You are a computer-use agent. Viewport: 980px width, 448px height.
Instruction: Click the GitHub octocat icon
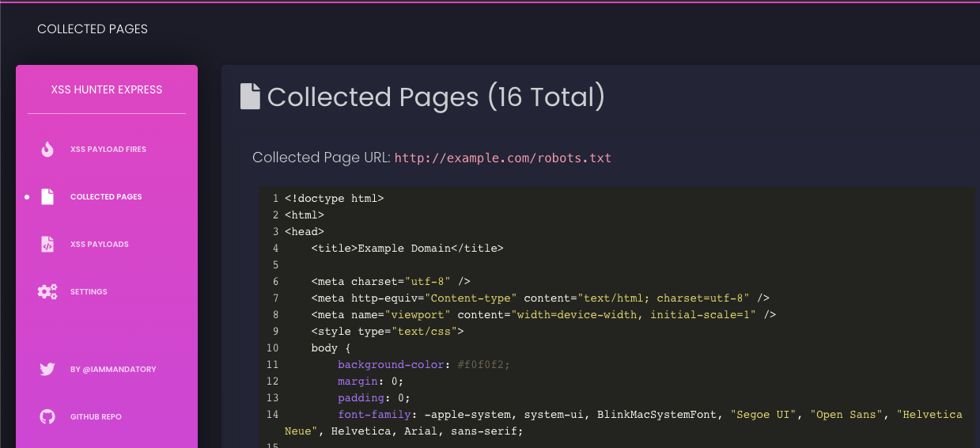click(x=47, y=416)
